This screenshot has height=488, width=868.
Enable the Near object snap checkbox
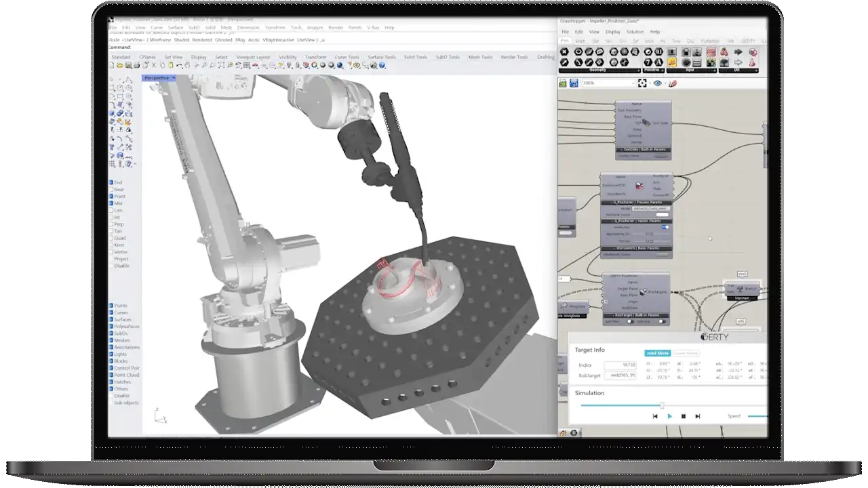click(112, 190)
